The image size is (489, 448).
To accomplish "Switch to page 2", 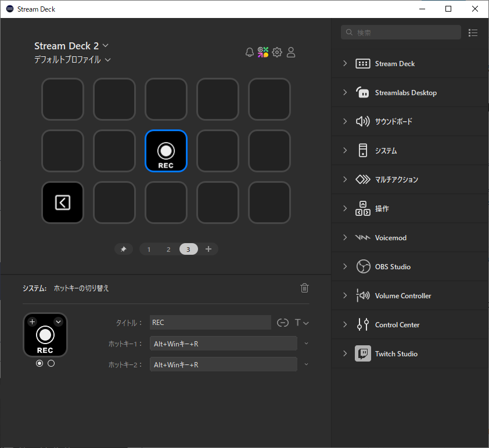I will 168,249.
